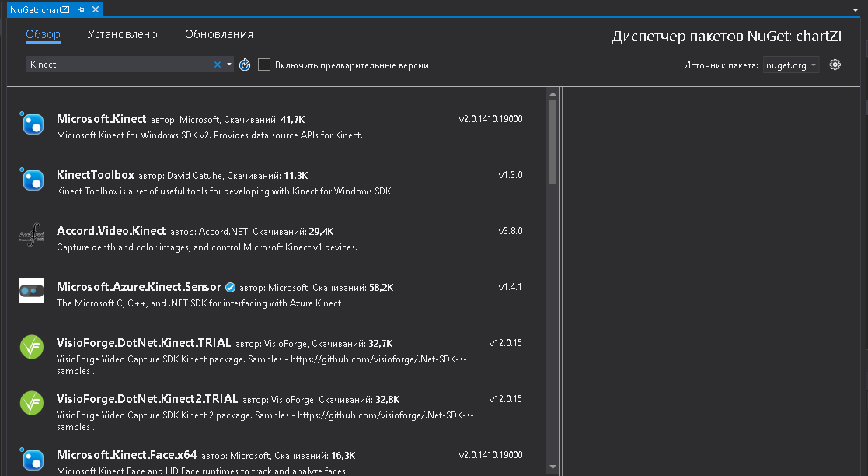Image resolution: width=868 pixels, height=476 pixels.
Task: Click the VisioForge.DotNet.Kinect2.TRIAL logo
Action: pyautogui.click(x=32, y=404)
